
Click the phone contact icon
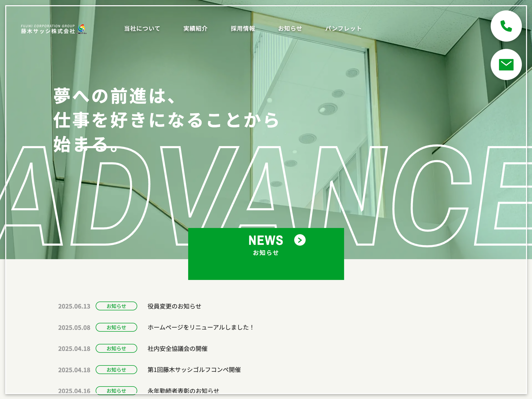coord(506,26)
